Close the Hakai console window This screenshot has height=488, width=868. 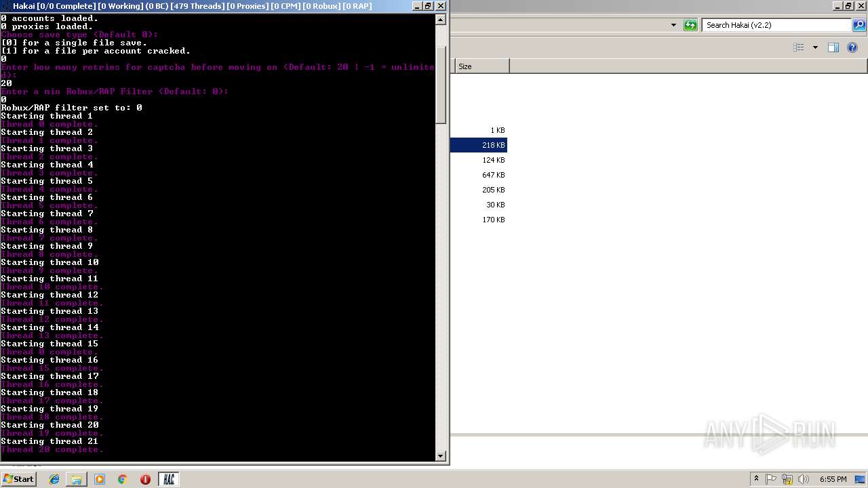(x=440, y=6)
